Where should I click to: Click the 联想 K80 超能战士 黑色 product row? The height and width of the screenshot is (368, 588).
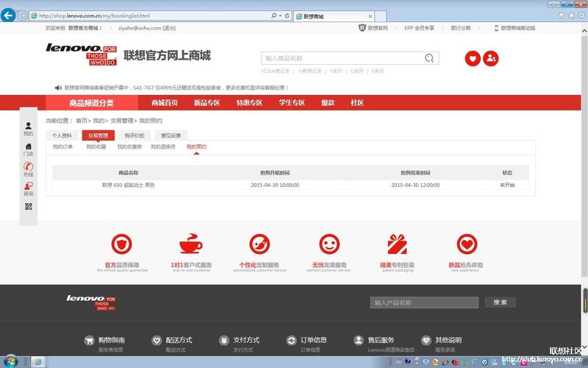pyautogui.click(x=290, y=185)
